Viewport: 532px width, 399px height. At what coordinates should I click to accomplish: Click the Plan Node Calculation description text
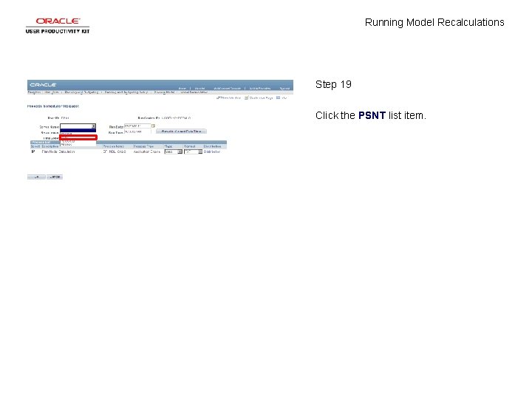58,151
